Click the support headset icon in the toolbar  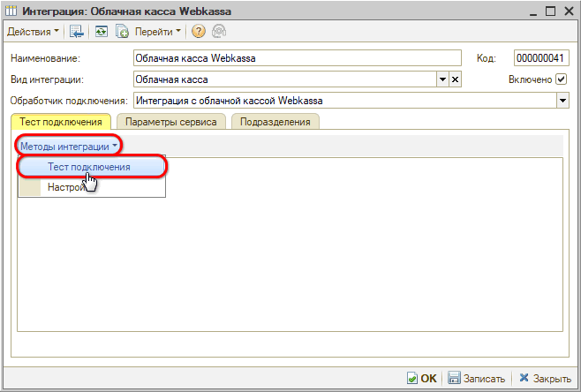218,32
